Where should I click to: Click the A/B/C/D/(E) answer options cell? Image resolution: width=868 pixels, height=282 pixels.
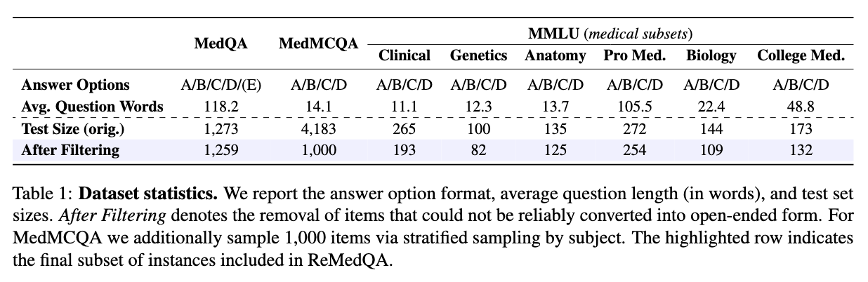point(221,85)
